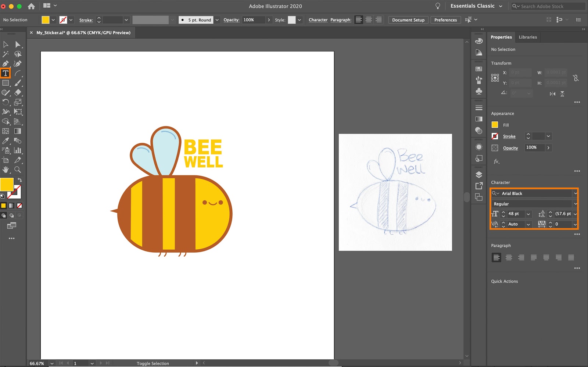The width and height of the screenshot is (588, 367).
Task: Open the Layers panel icon
Action: (x=479, y=175)
